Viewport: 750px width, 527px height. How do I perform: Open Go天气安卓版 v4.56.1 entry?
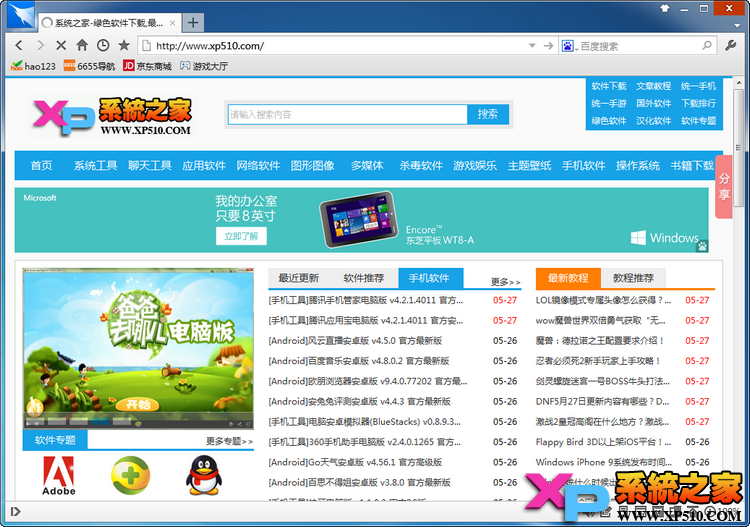355,462
